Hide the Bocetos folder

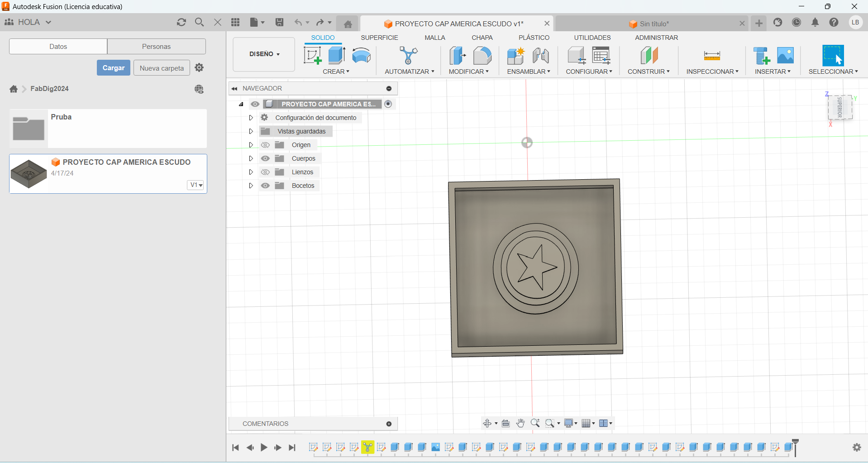click(266, 186)
